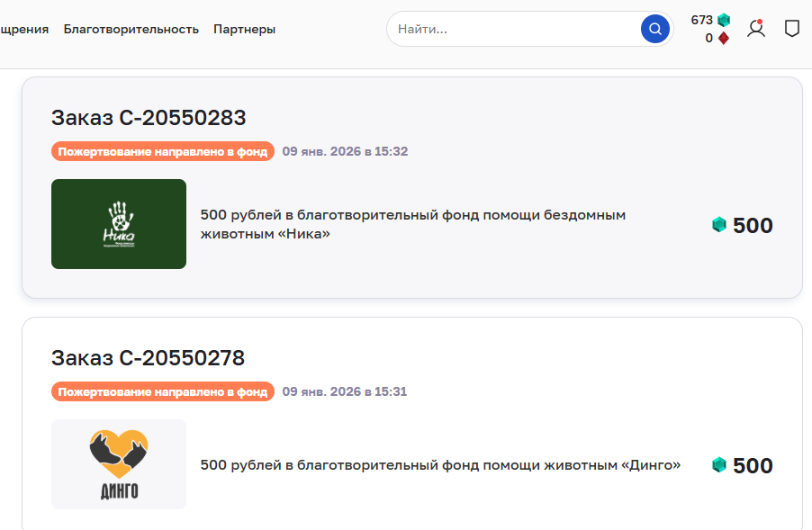Open order title Заказ С-20550283
This screenshot has width=812, height=530.
pos(149,118)
